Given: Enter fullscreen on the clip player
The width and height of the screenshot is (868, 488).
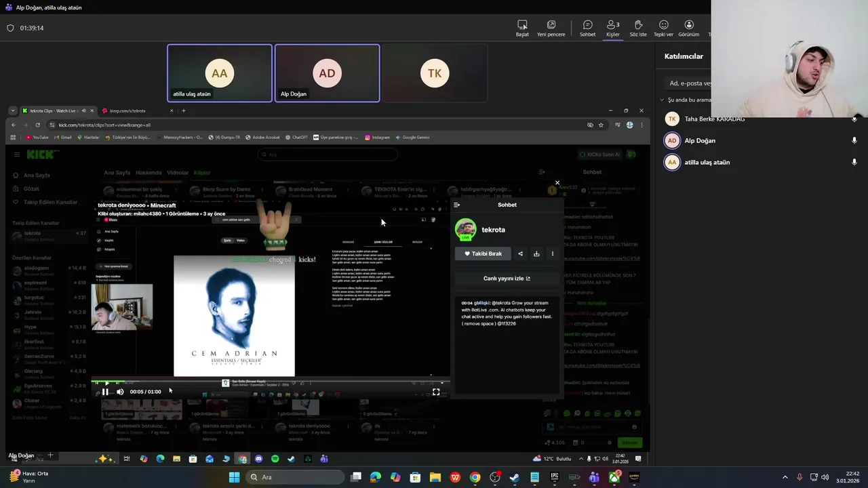Looking at the screenshot, I should click(x=436, y=392).
